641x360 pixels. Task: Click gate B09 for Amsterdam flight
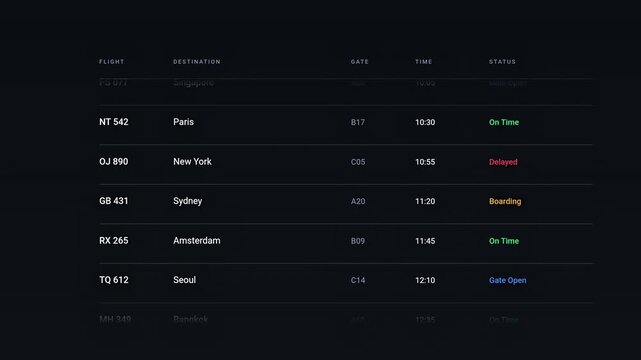click(x=358, y=241)
